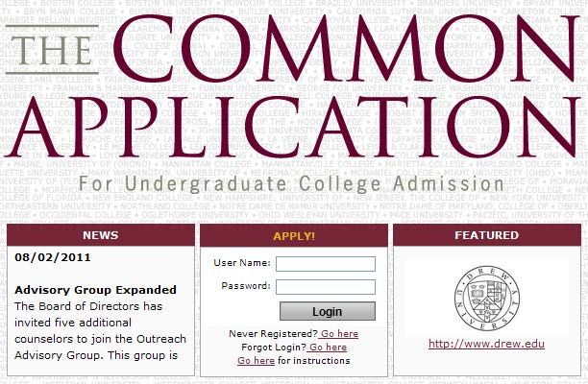The height and width of the screenshot is (384, 588).
Task: Click the boxed "THE" word in logo
Action: click(52, 50)
